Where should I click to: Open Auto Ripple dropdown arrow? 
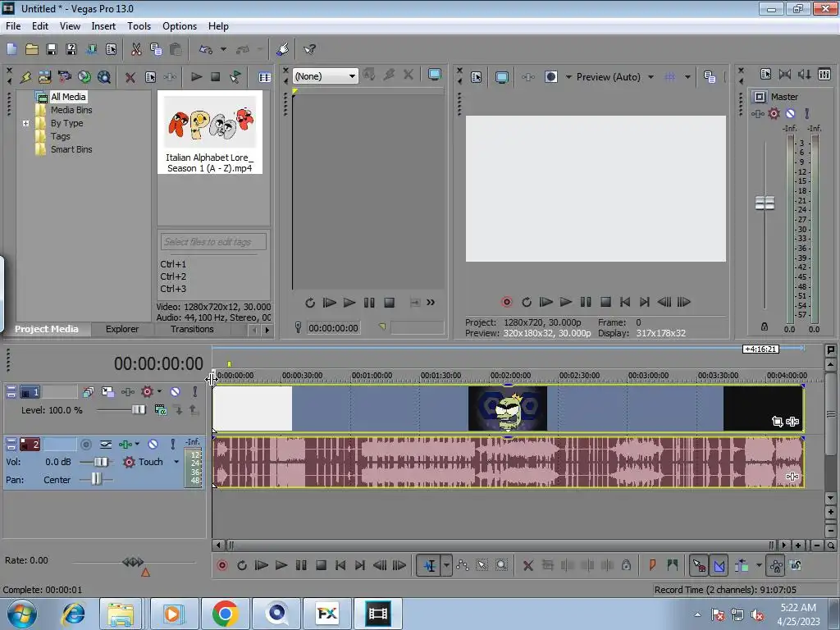point(759,565)
